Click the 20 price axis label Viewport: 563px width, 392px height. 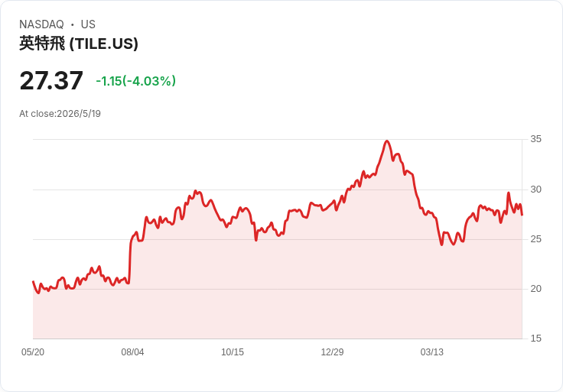point(535,289)
